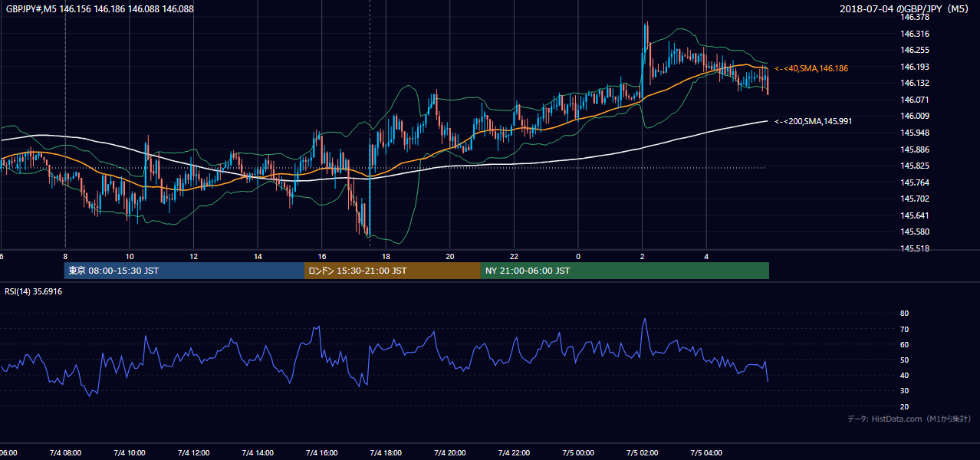Click the 7/4 20:00 date label

click(449, 452)
